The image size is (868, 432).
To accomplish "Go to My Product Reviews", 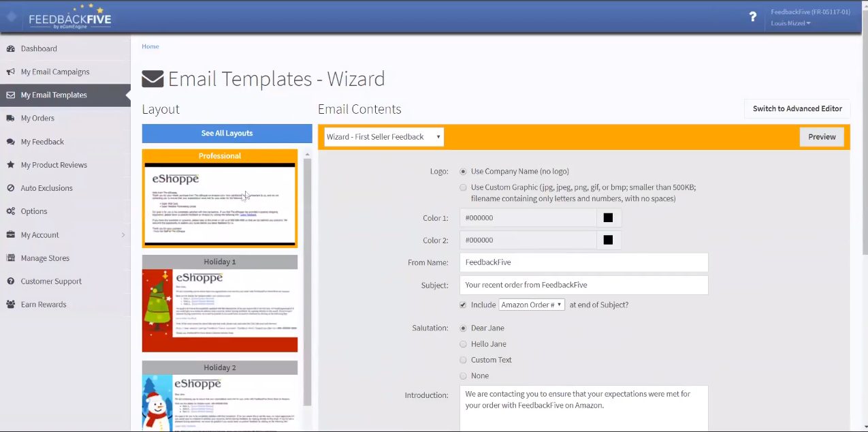I will pyautogui.click(x=54, y=165).
